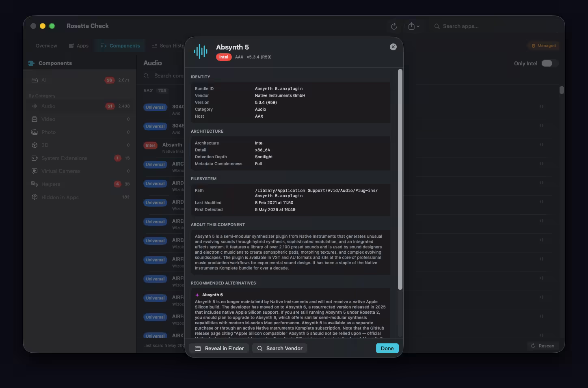Viewport: 588px width, 388px height.
Task: Reveal Absynth 5 in Finder
Action: 219,348
